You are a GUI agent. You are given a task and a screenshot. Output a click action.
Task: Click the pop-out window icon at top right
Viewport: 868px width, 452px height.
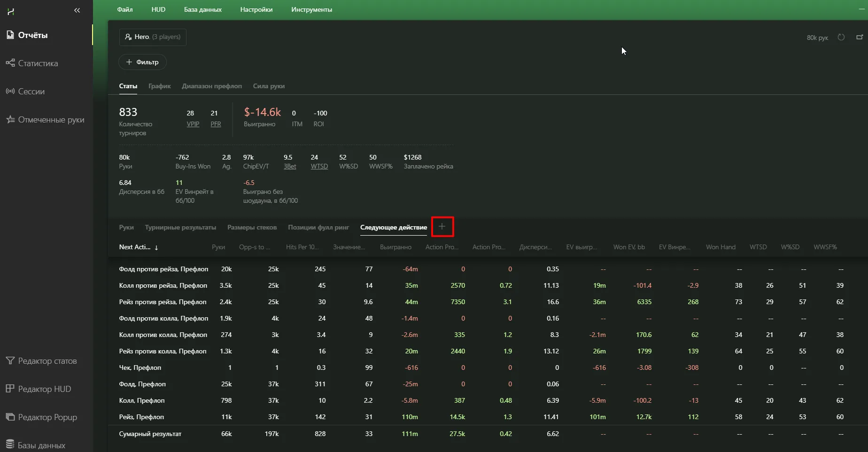(x=860, y=37)
